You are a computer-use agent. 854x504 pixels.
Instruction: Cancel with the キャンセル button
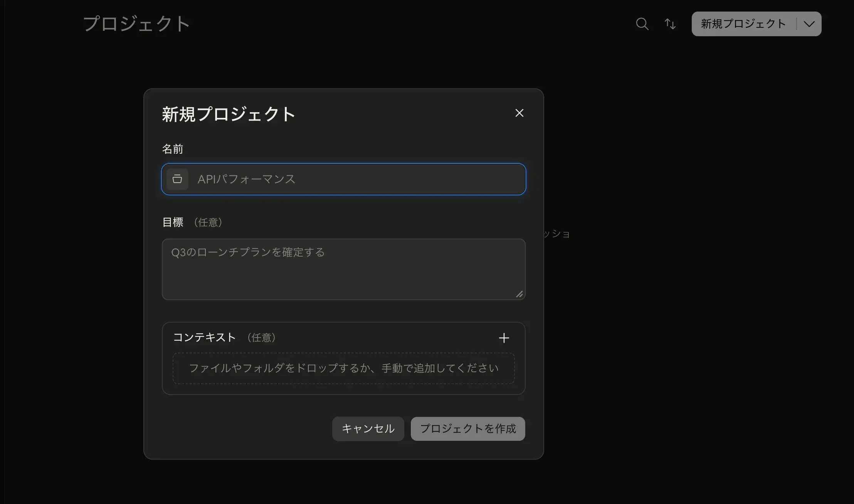(368, 429)
